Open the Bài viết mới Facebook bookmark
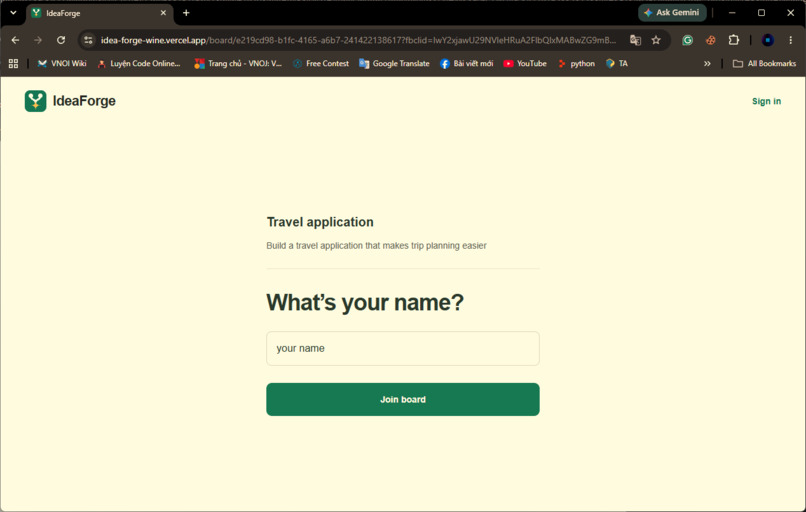The height and width of the screenshot is (512, 806). point(467,64)
